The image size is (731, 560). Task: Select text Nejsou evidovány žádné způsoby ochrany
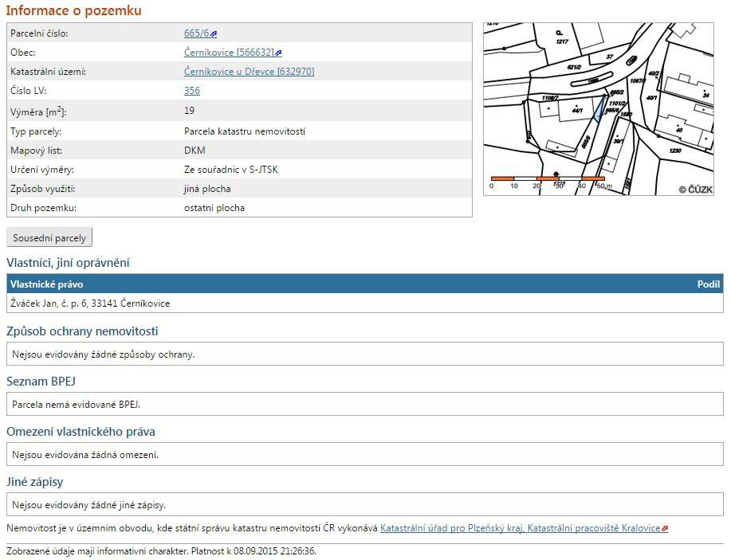pyautogui.click(x=104, y=354)
